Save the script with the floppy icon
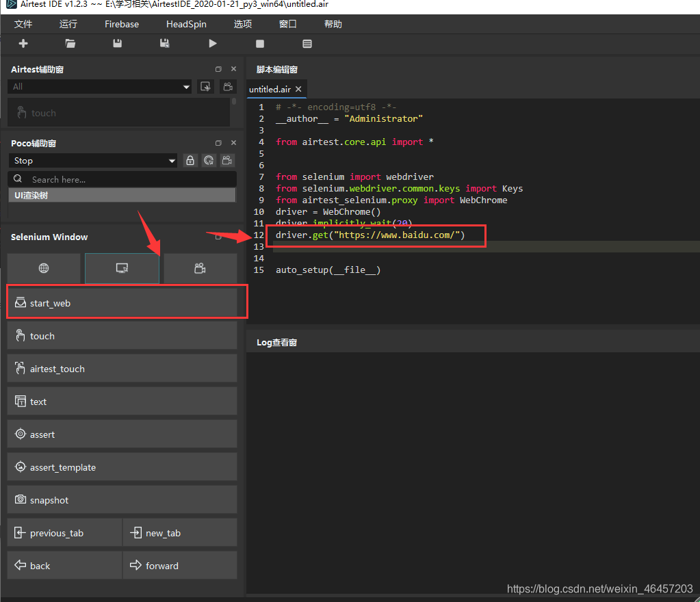 pos(118,43)
